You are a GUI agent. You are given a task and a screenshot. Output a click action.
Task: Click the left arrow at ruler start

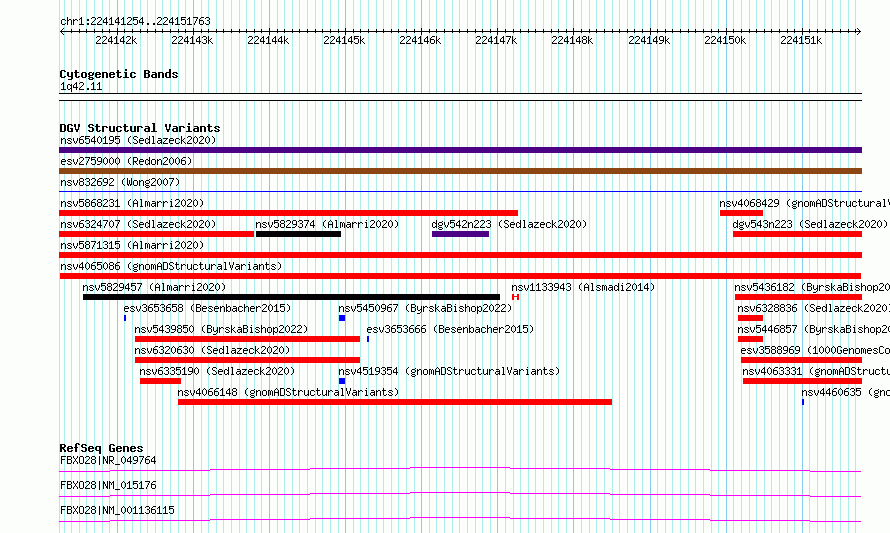(62, 32)
